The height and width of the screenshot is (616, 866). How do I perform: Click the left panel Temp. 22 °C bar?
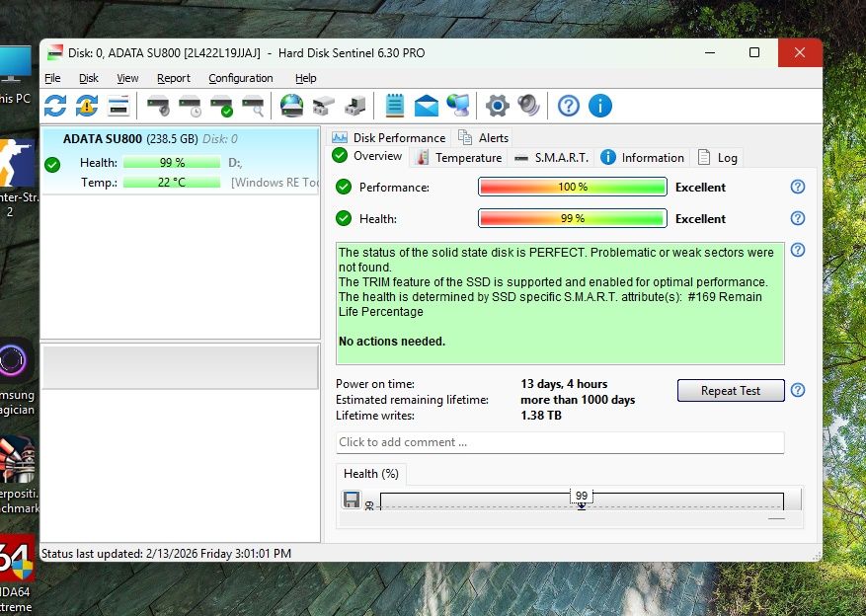click(172, 183)
